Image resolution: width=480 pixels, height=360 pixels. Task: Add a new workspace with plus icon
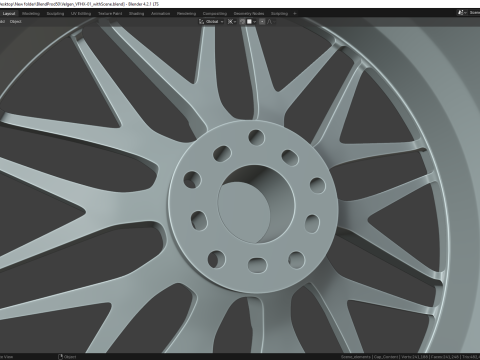tap(295, 14)
